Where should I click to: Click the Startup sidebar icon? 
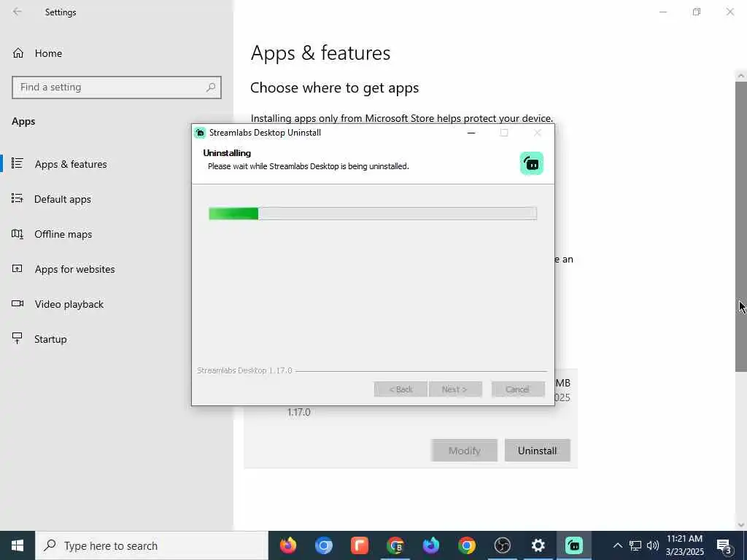point(18,338)
